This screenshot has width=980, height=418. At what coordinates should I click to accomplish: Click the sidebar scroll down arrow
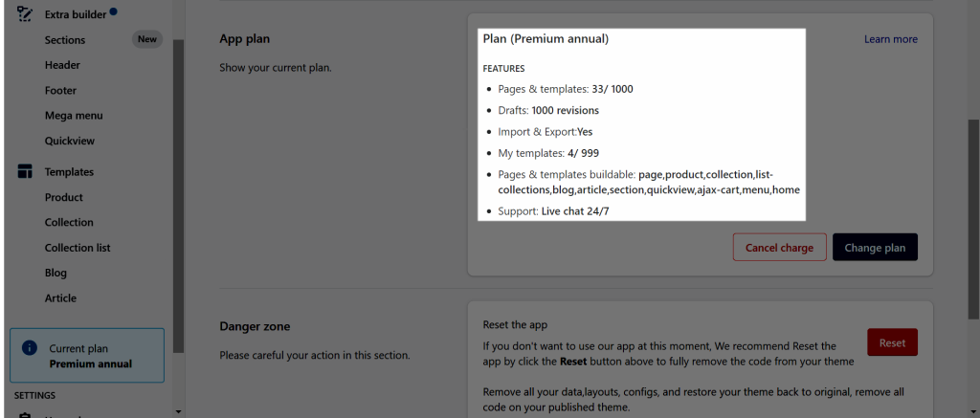178,411
